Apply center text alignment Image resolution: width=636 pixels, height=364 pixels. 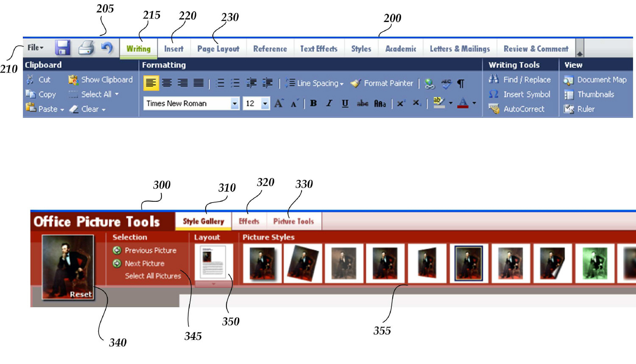pos(167,83)
